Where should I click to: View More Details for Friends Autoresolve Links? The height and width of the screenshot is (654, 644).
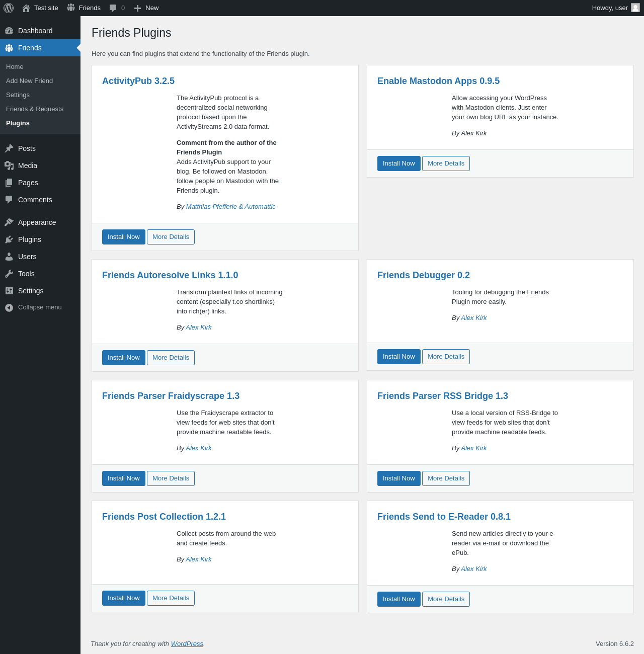click(x=171, y=358)
